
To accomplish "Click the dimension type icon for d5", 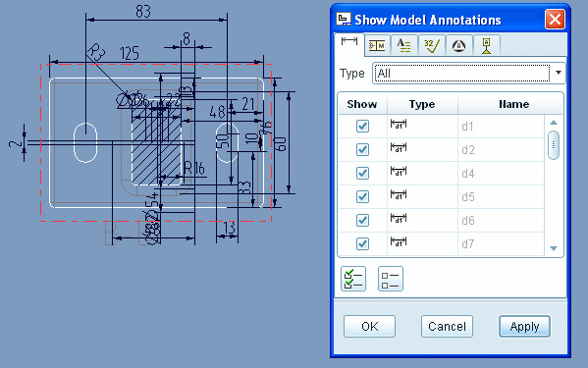I will 399,195.
